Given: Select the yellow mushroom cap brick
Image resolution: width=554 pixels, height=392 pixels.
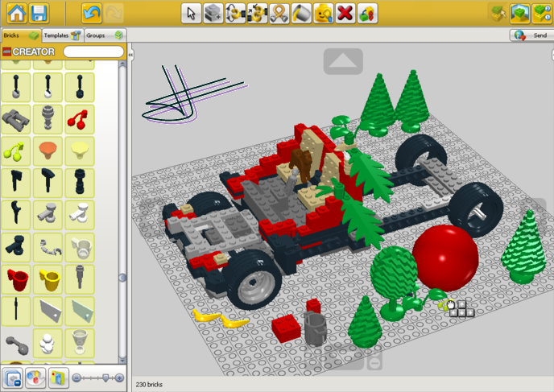Looking at the screenshot, I should 80,151.
